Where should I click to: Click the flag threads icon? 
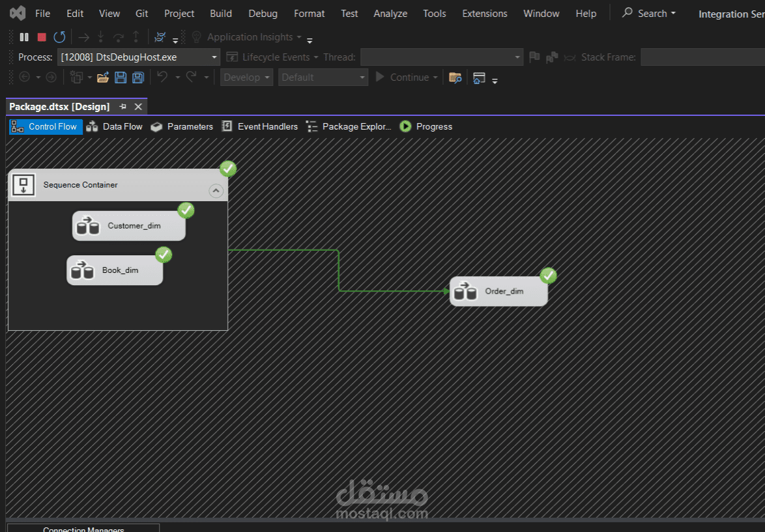point(535,57)
